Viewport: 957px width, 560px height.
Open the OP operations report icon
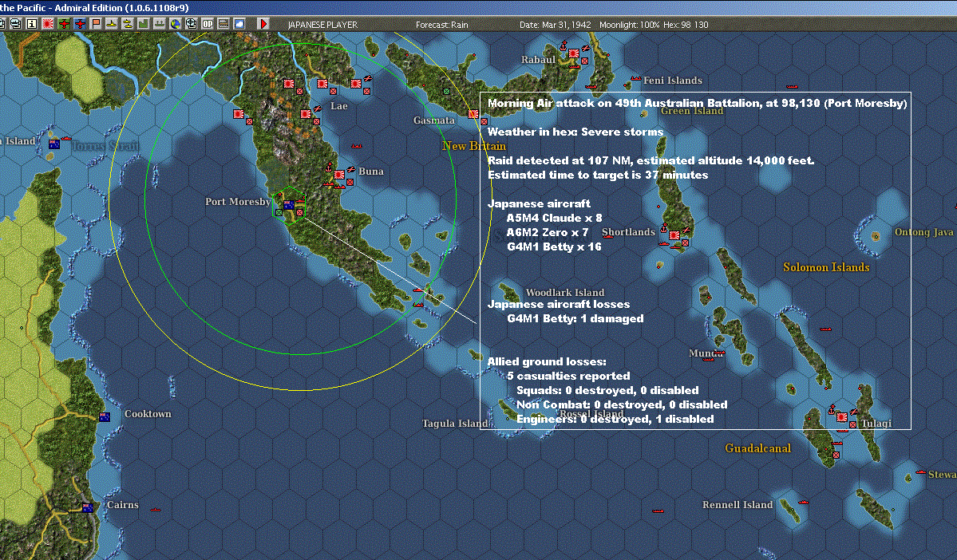tap(208, 24)
